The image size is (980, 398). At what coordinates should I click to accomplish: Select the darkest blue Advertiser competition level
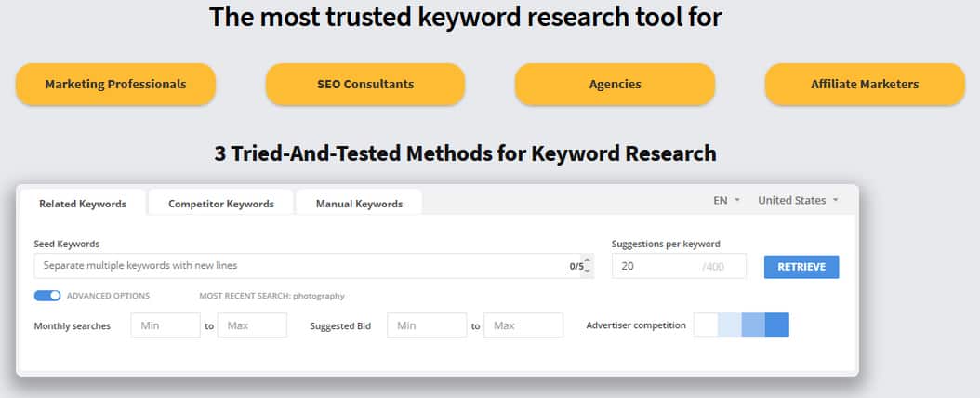click(x=777, y=325)
